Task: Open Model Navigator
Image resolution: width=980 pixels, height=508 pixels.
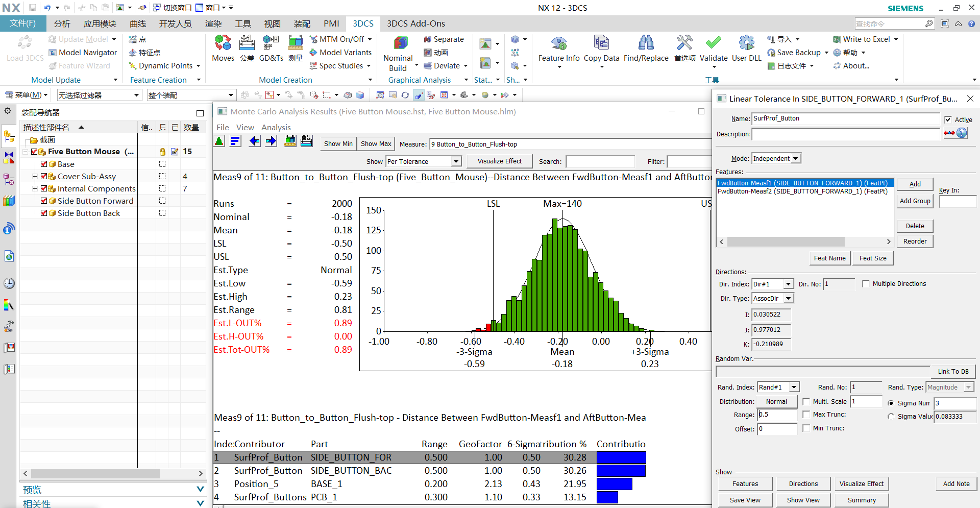Action: (83, 53)
